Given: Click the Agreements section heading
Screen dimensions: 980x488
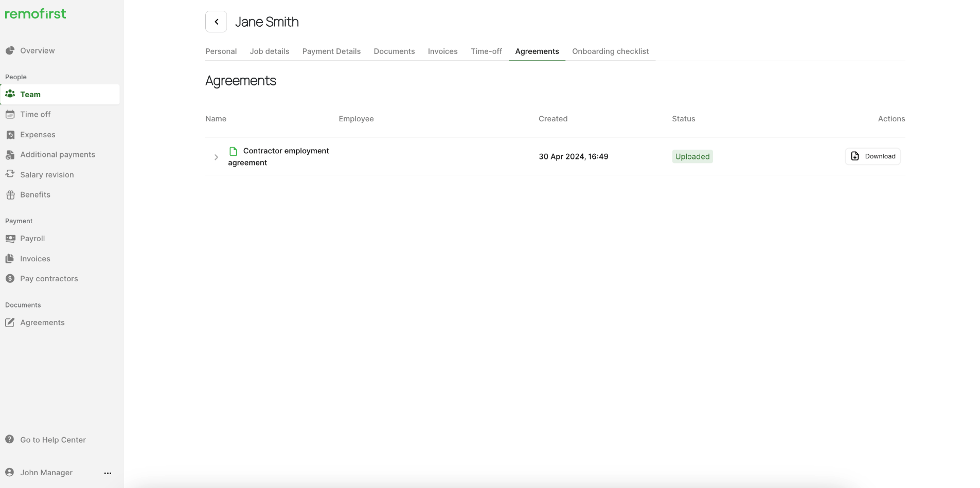Looking at the screenshot, I should [241, 81].
